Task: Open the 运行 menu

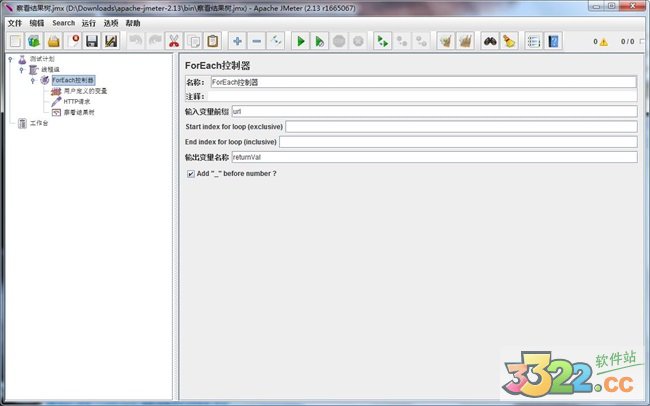Action: 89,23
